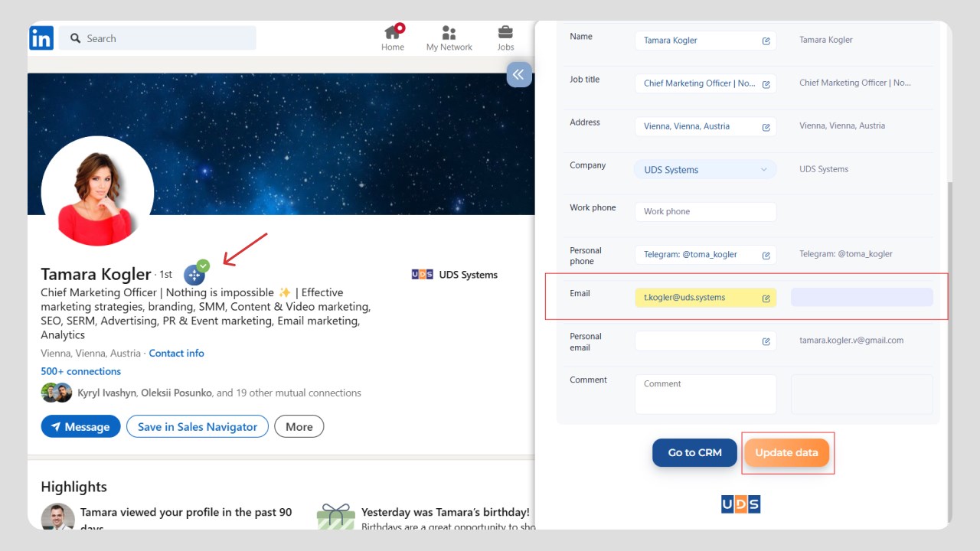
Task: Open the Jobs tab
Action: pyautogui.click(x=505, y=38)
